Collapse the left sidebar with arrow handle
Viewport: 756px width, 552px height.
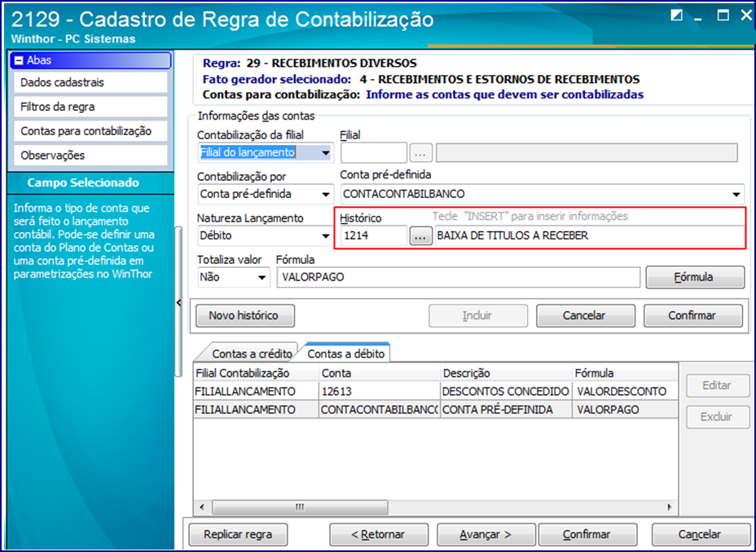179,303
